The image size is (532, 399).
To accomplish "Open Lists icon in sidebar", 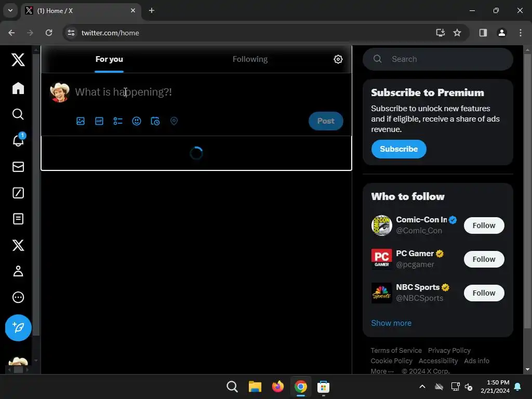I will 18,219.
